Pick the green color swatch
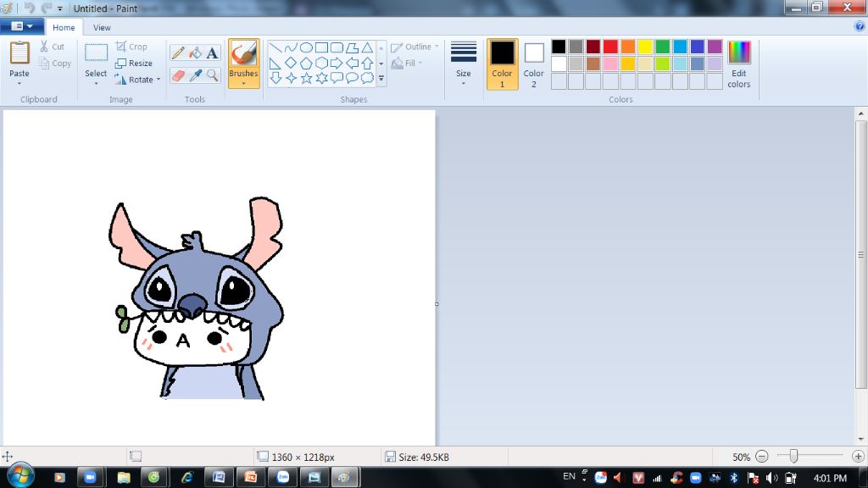The image size is (868, 488). coord(663,47)
